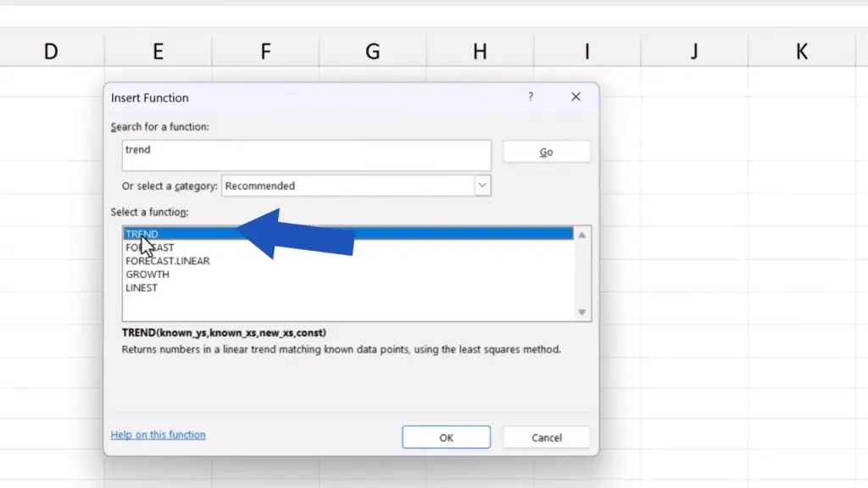Viewport: 868px width, 488px height.
Task: Click the column G header
Action: point(372,52)
